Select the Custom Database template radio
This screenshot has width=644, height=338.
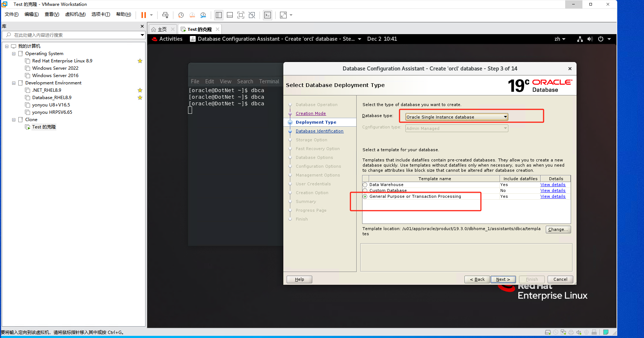tap(365, 190)
